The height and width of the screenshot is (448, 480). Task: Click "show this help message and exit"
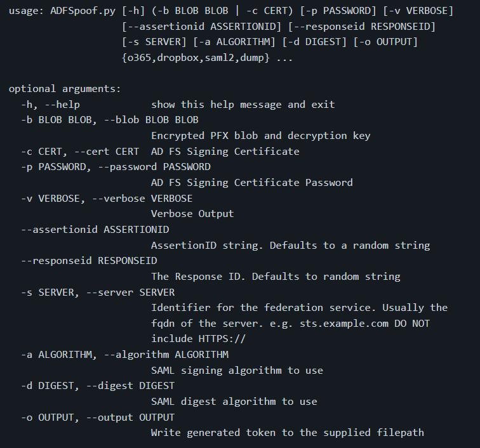pos(243,105)
